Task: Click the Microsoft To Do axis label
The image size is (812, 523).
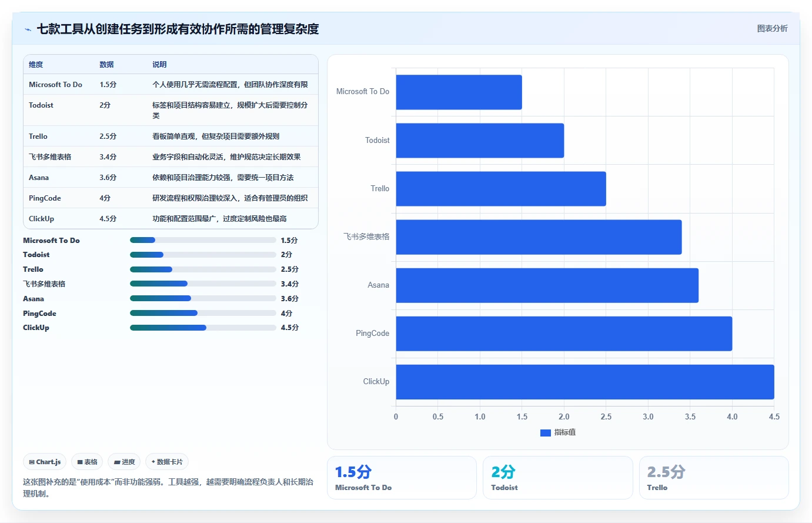Action: pos(363,92)
